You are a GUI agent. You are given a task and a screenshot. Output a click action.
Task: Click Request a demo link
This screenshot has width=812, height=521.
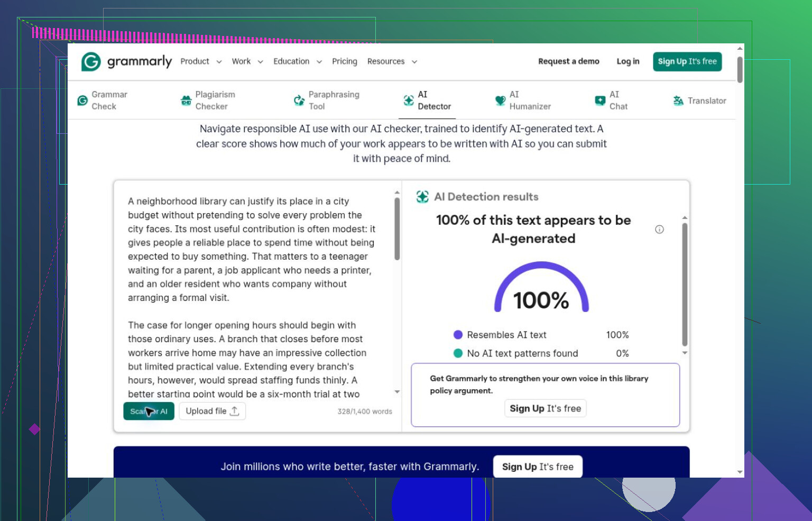tap(569, 61)
